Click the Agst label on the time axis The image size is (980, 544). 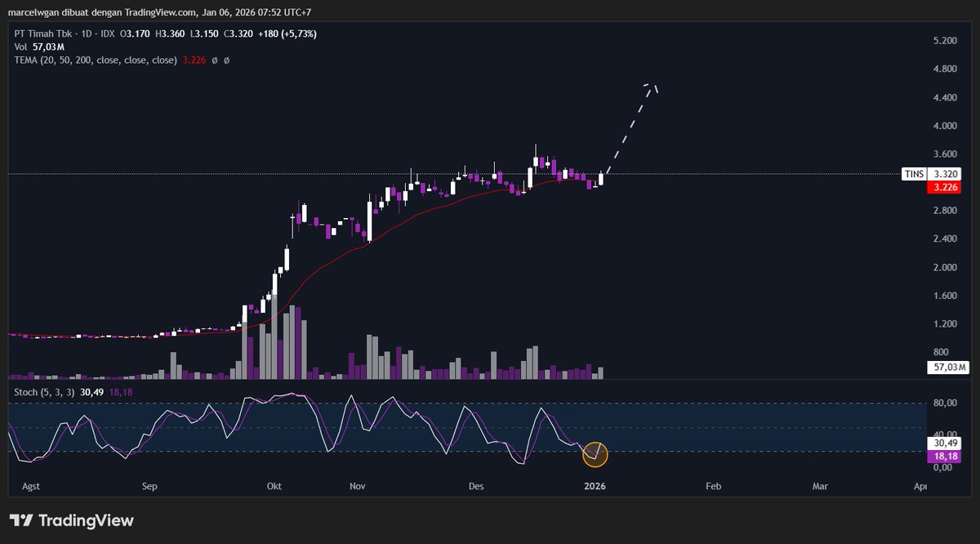pos(29,487)
